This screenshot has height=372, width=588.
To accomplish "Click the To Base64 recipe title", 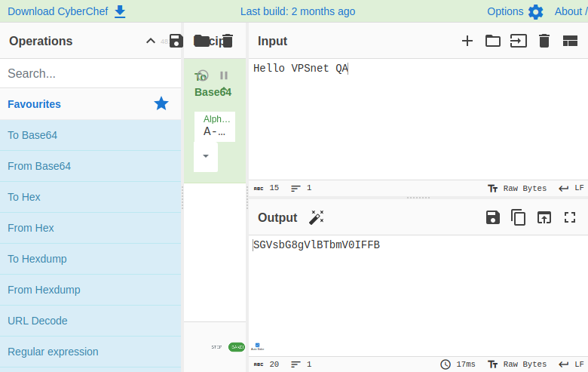I will coord(213,85).
